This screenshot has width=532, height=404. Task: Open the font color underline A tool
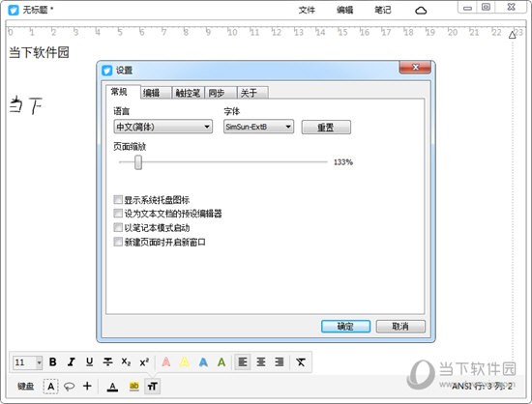click(x=112, y=387)
